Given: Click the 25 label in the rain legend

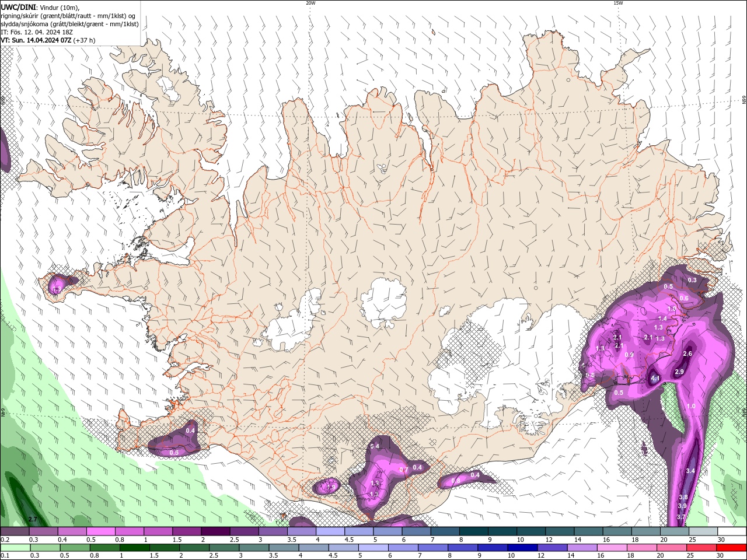Looking at the screenshot, I should coord(692,556).
